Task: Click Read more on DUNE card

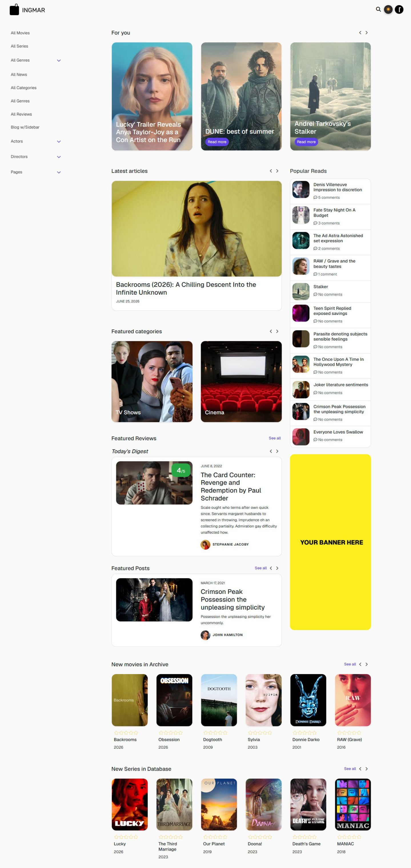Action: [x=217, y=142]
